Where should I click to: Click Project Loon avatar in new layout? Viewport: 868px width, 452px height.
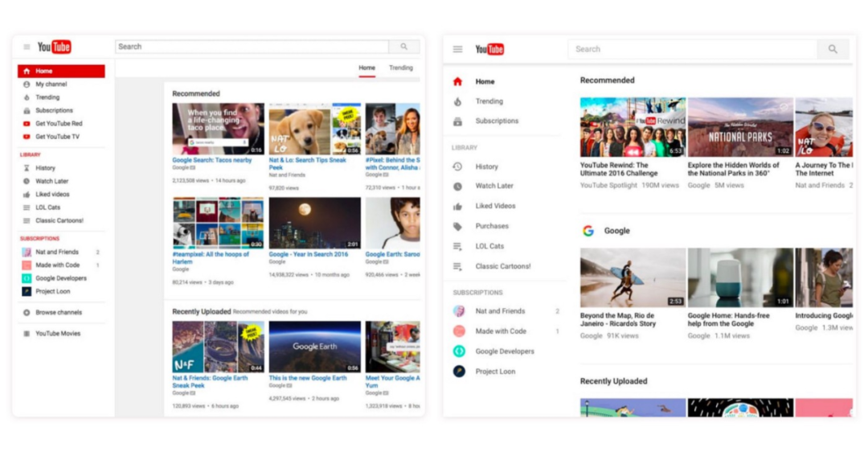pos(459,371)
